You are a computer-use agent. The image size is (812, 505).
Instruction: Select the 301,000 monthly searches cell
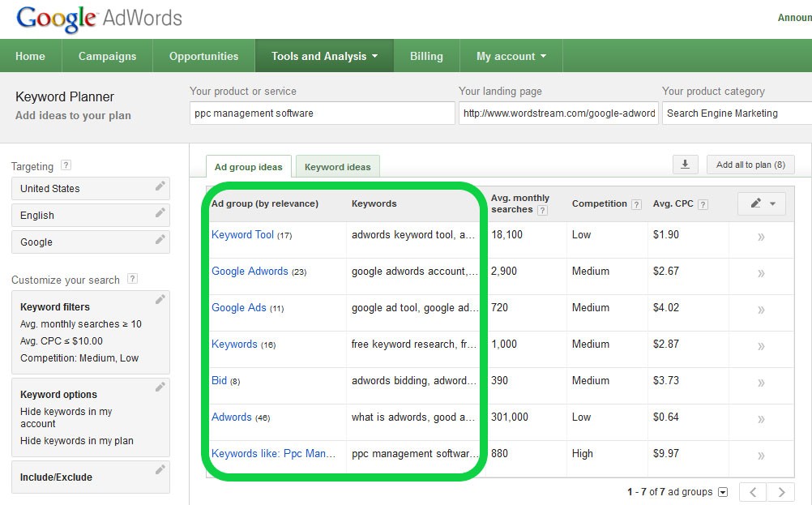(x=510, y=417)
